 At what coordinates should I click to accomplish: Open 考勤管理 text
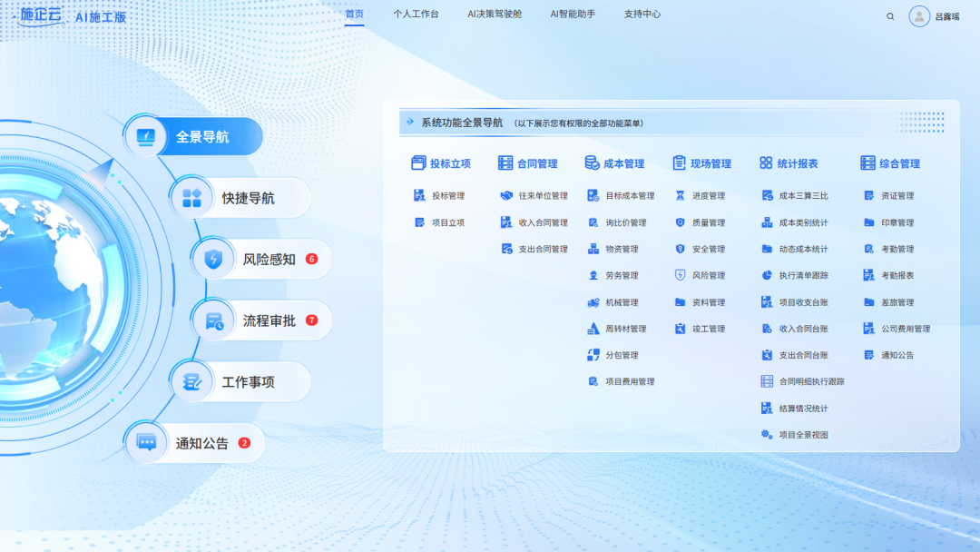point(897,249)
